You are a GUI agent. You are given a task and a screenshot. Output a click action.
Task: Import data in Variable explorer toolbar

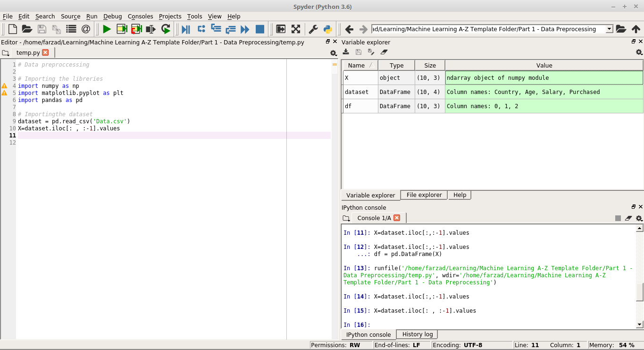(x=346, y=52)
